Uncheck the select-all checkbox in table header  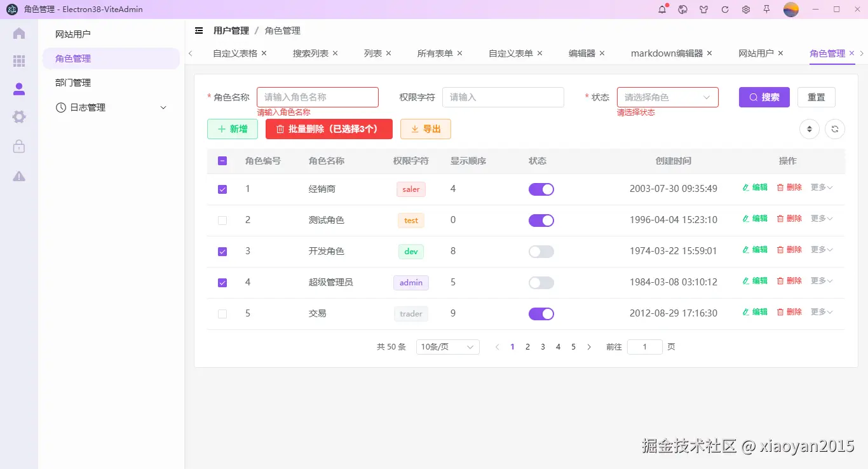point(222,161)
